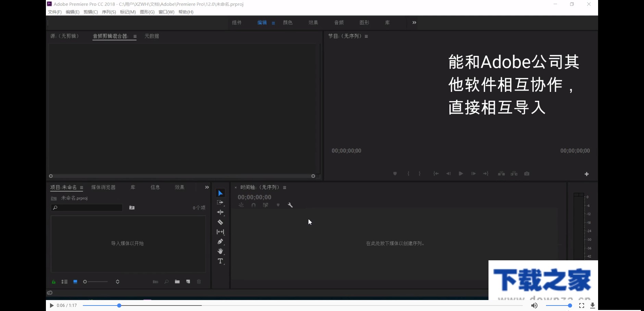Screen dimensions: 644x311
Task: Click the Export Frame camera icon in the Program monitor
Action: 527,174
